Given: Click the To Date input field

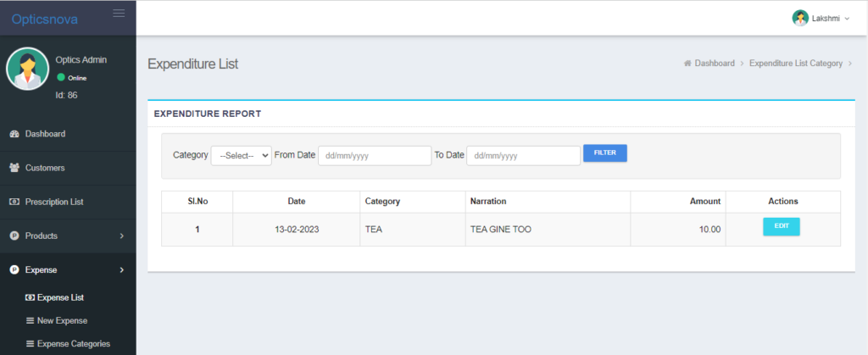Looking at the screenshot, I should click(x=523, y=156).
